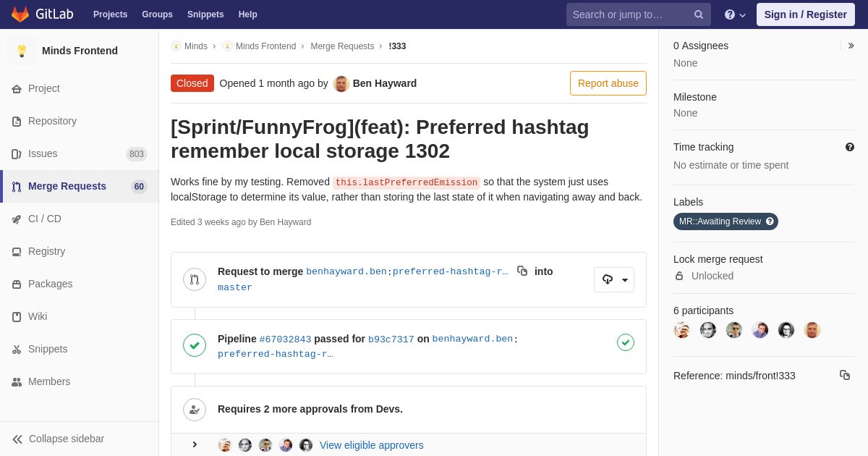Click the Ben Hayward author name link
This screenshot has height=456, width=868.
[385, 83]
